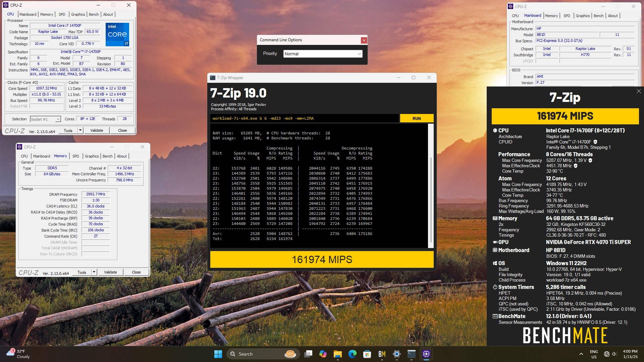Click the 7-Zip Wrapper title bar icon

coord(212,78)
